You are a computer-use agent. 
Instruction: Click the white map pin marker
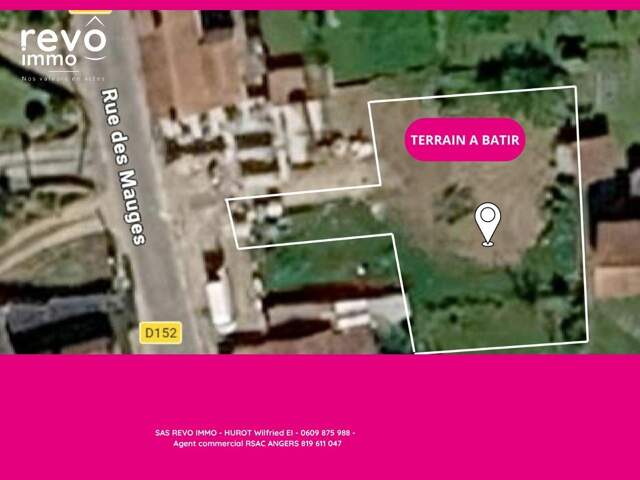tap(488, 224)
